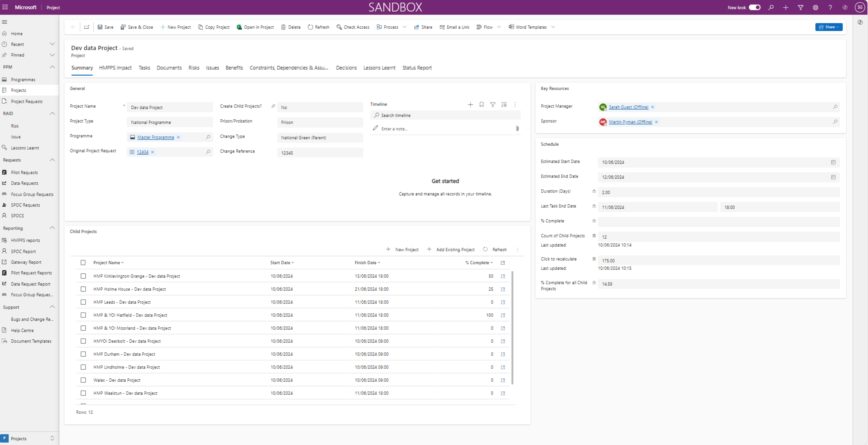Open the Martin Pyman sponsor link
The width and height of the screenshot is (868, 445).
[630, 122]
